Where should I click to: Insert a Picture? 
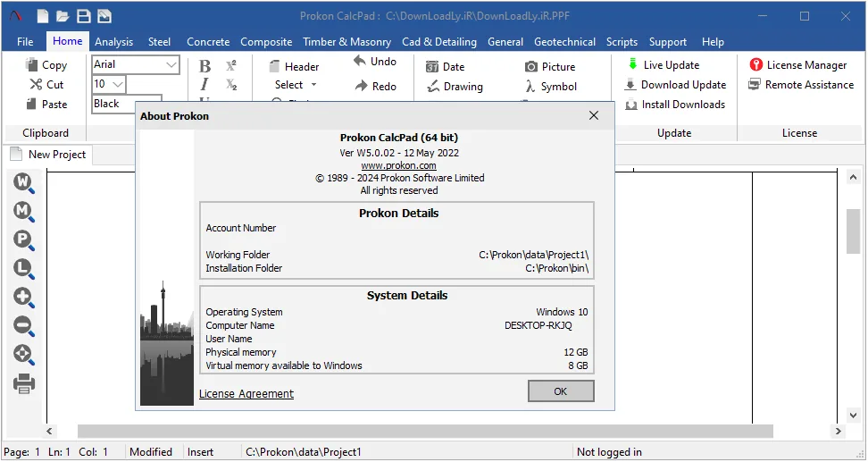pos(550,66)
